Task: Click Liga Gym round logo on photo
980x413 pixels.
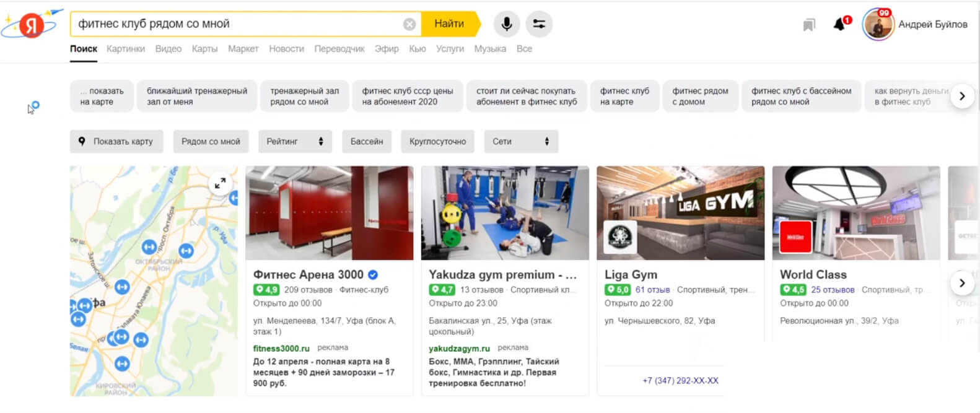Action: click(x=620, y=237)
